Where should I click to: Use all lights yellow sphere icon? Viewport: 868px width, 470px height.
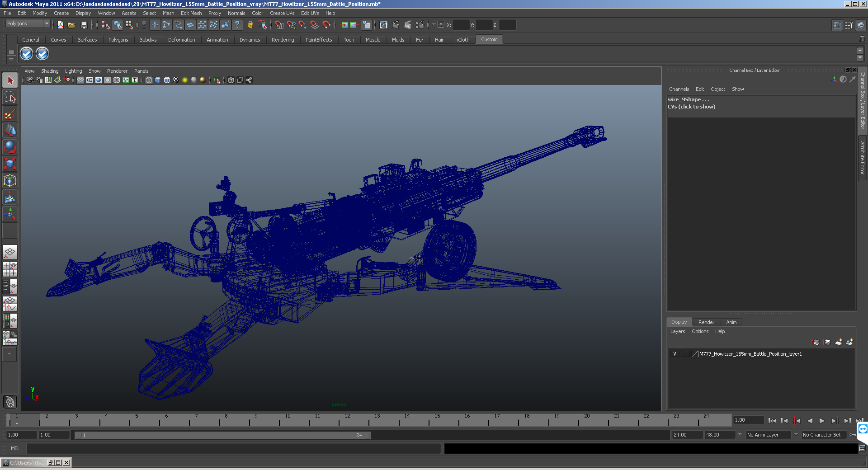coord(185,80)
